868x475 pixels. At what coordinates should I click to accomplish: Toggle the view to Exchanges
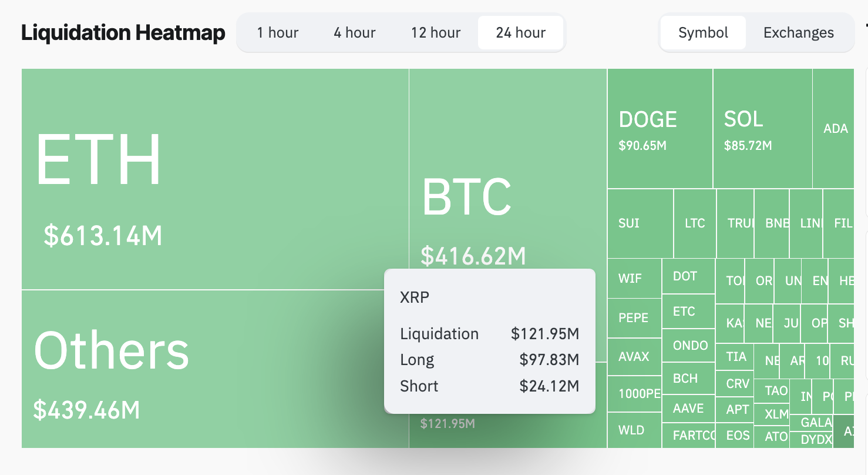click(798, 32)
